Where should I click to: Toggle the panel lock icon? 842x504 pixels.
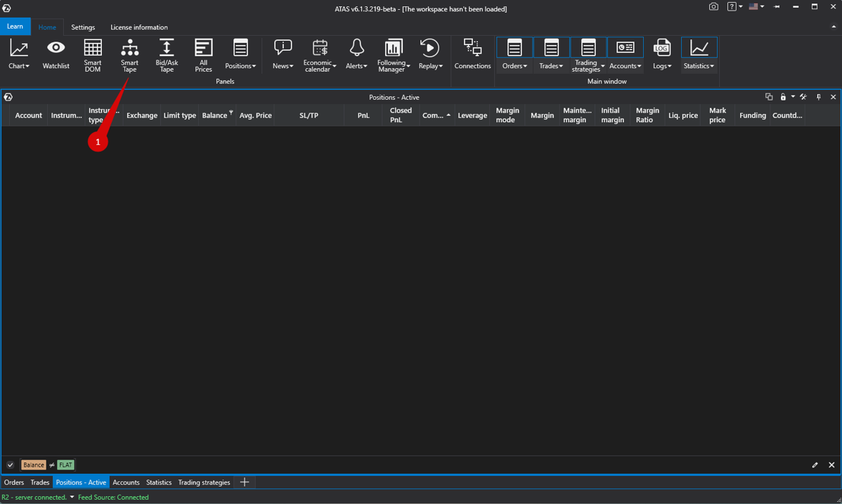783,97
